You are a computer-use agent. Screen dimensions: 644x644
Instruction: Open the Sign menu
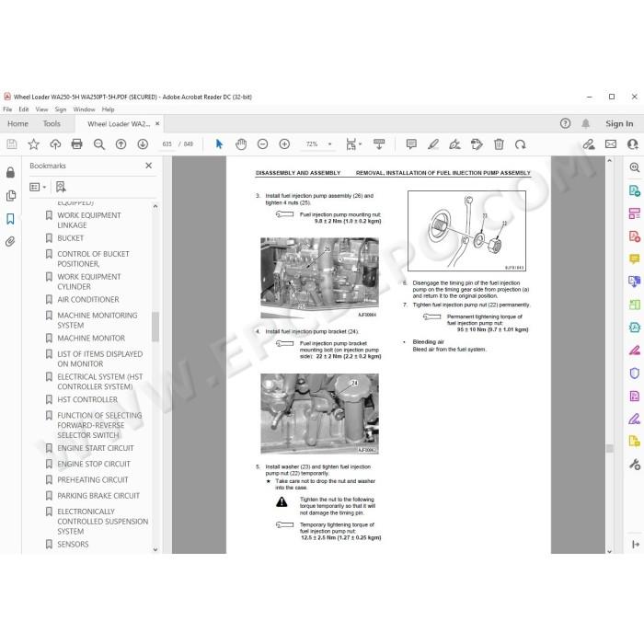tap(61, 109)
